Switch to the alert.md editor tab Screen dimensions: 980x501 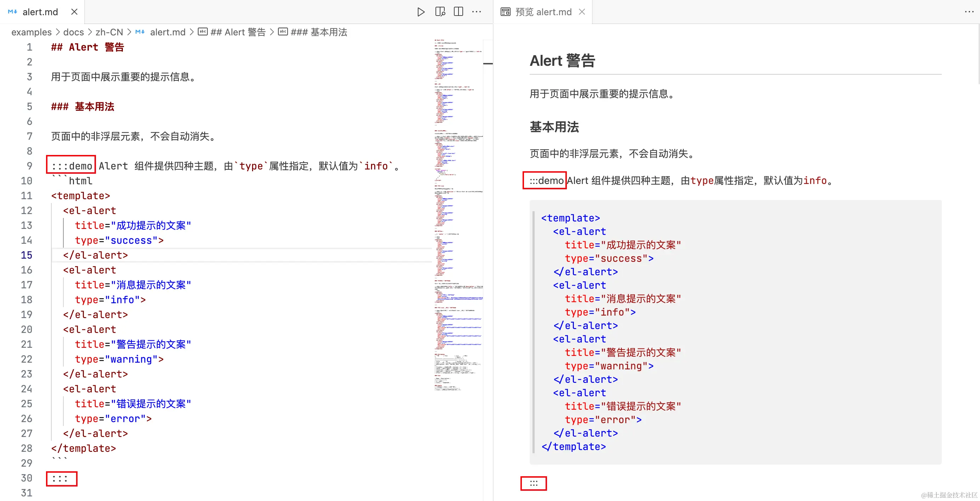(x=40, y=12)
